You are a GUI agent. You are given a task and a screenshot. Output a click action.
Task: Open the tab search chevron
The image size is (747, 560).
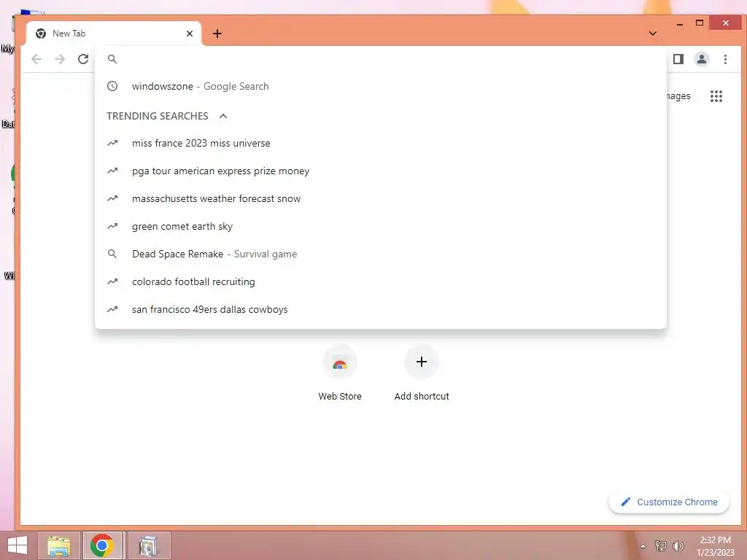(x=653, y=34)
